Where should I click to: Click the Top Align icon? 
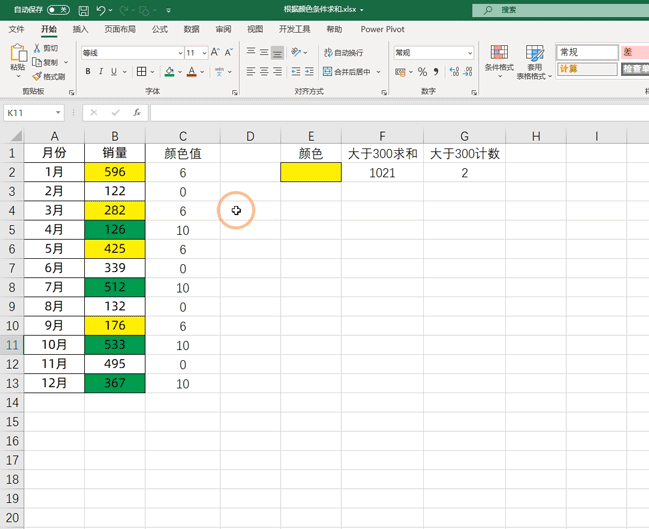coord(251,51)
